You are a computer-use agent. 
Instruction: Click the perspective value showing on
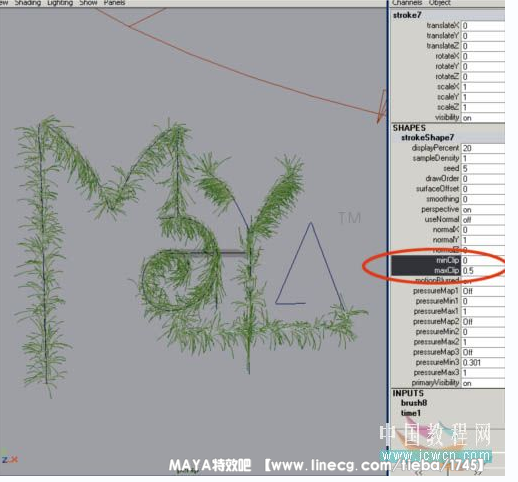[x=483, y=210]
